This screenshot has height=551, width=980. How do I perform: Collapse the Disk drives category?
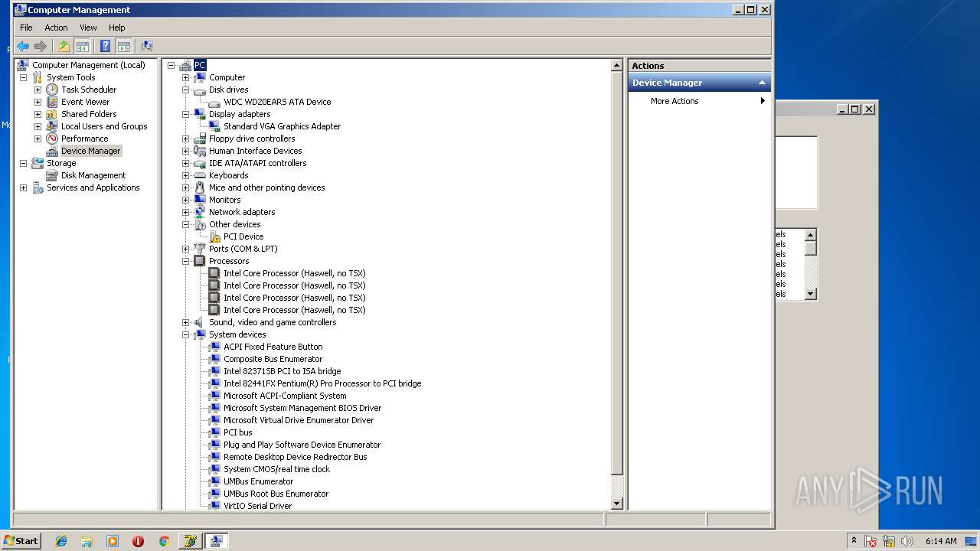point(185,90)
